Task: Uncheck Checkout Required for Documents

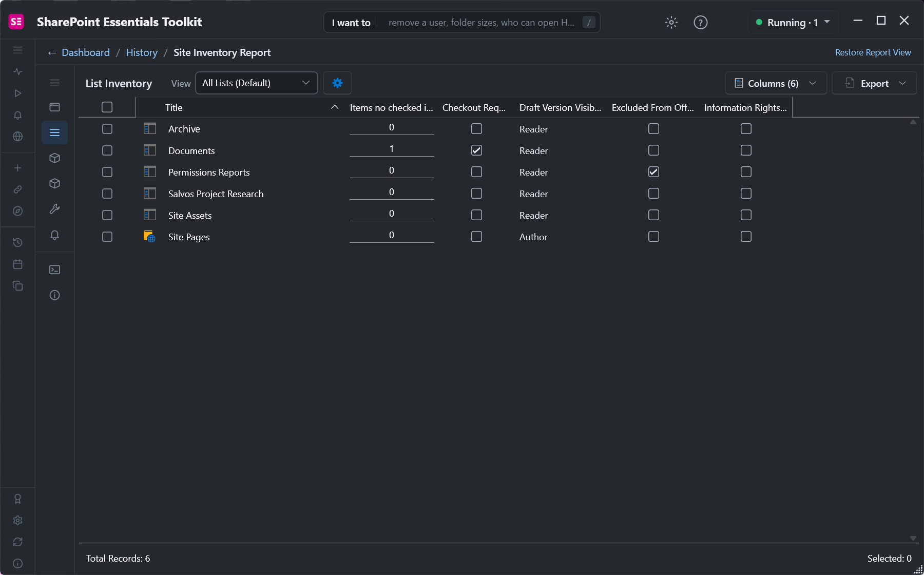Action: pos(477,150)
